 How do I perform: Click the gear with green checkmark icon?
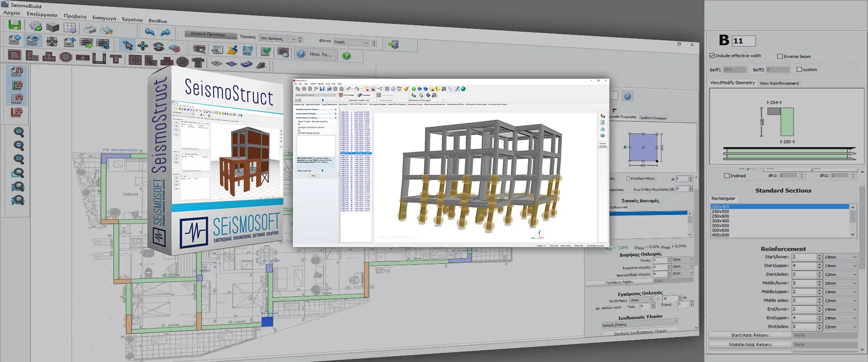point(35,26)
